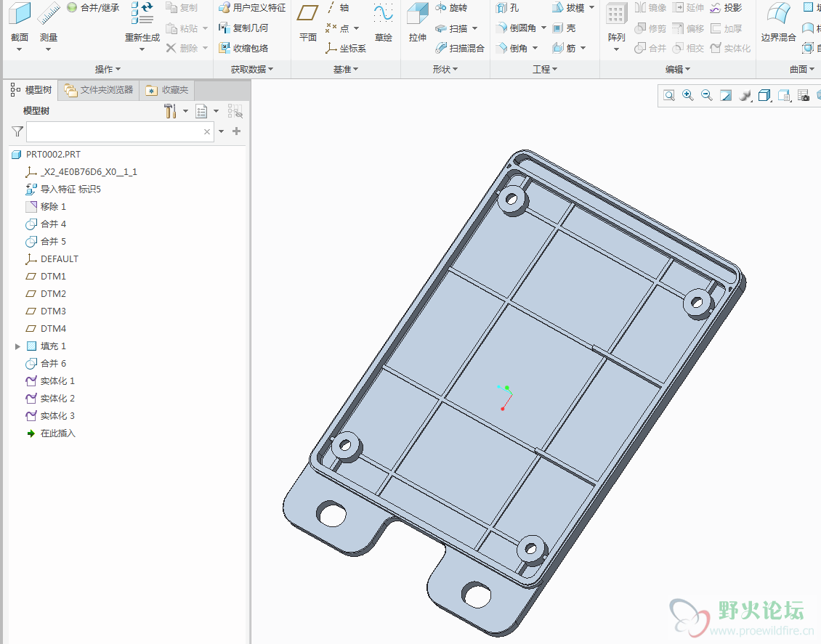821x644 pixels.
Task: Click the zoom in magnifier icon
Action: [x=687, y=96]
